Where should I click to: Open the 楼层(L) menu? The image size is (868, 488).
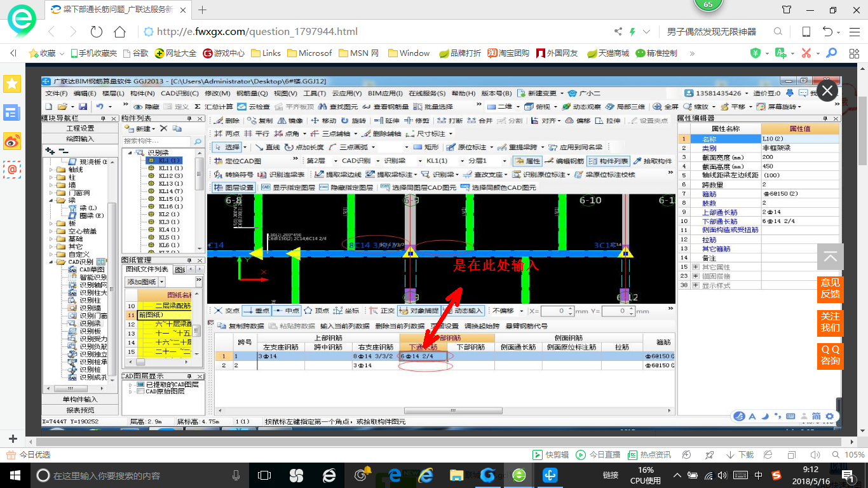coord(113,93)
